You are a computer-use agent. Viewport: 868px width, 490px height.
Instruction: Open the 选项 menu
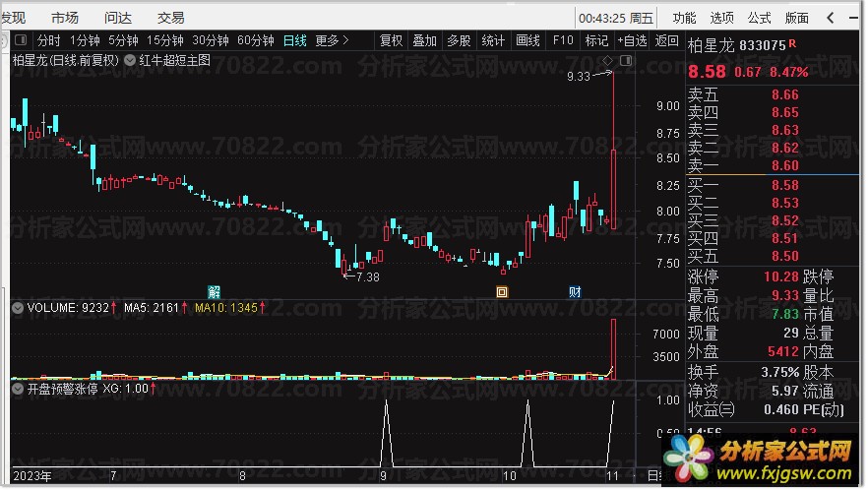pyautogui.click(x=722, y=18)
